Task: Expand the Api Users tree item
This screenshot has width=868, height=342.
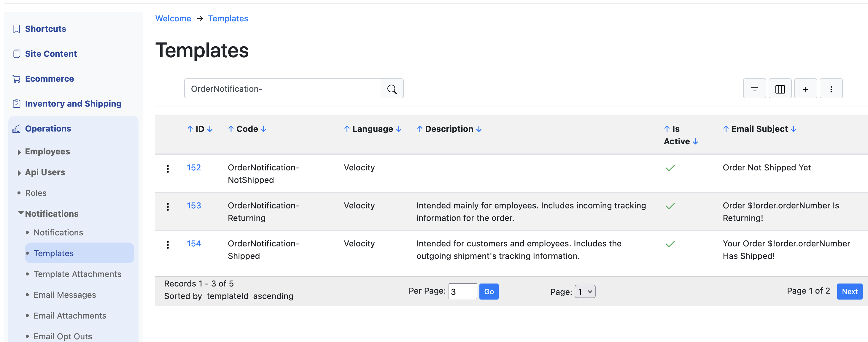Action: [x=19, y=173]
